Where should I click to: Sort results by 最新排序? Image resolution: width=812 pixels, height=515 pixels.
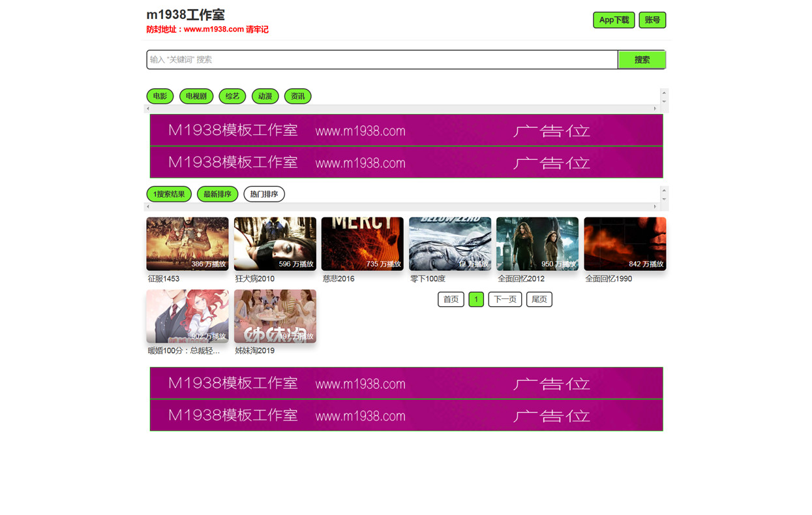[x=217, y=195]
